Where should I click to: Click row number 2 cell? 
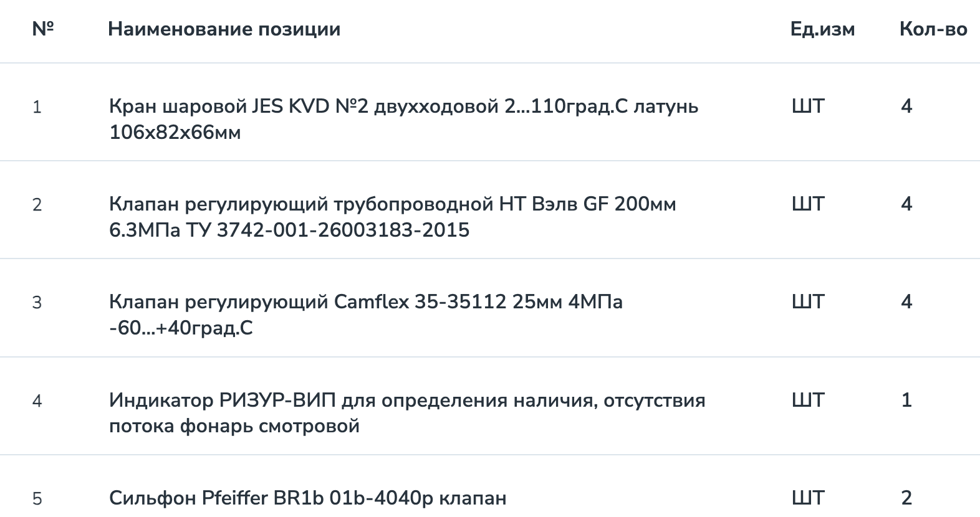tap(37, 205)
